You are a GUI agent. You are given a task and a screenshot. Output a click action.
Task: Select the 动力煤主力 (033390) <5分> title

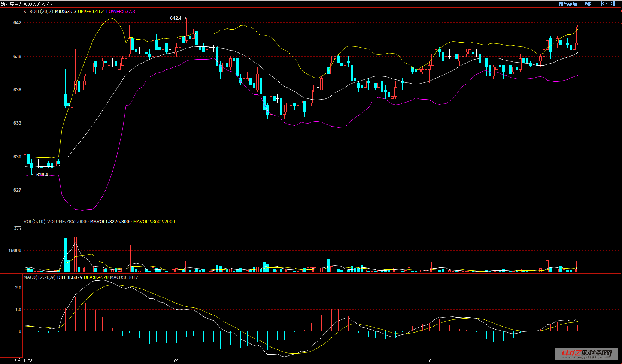click(x=27, y=4)
